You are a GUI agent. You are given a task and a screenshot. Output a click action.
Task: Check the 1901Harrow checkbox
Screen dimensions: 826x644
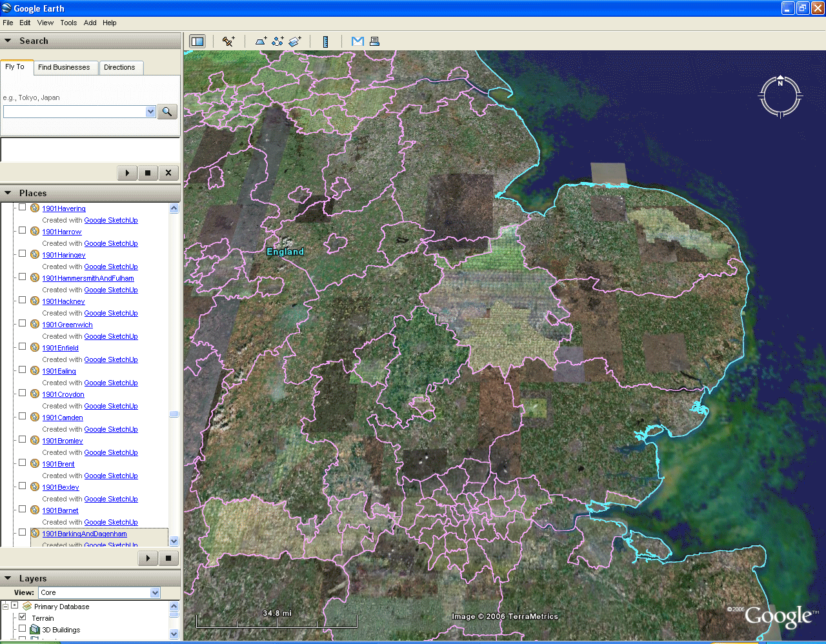point(22,230)
